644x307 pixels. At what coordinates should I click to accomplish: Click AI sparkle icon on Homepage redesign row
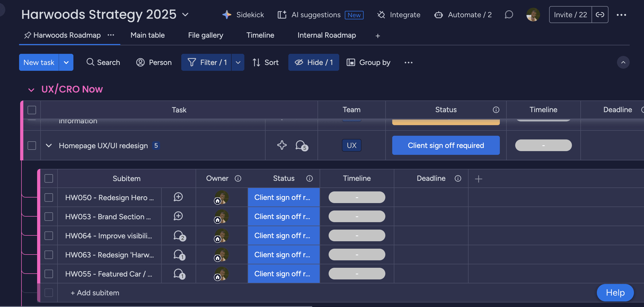[x=282, y=145]
